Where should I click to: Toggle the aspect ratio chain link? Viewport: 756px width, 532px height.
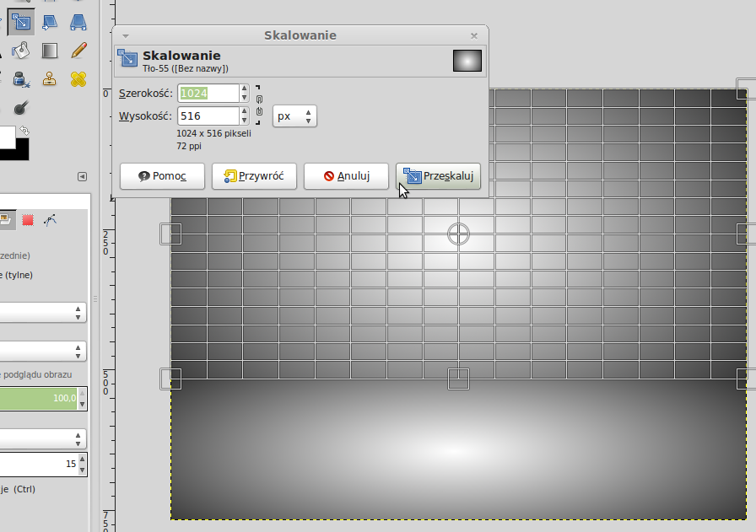[259, 104]
